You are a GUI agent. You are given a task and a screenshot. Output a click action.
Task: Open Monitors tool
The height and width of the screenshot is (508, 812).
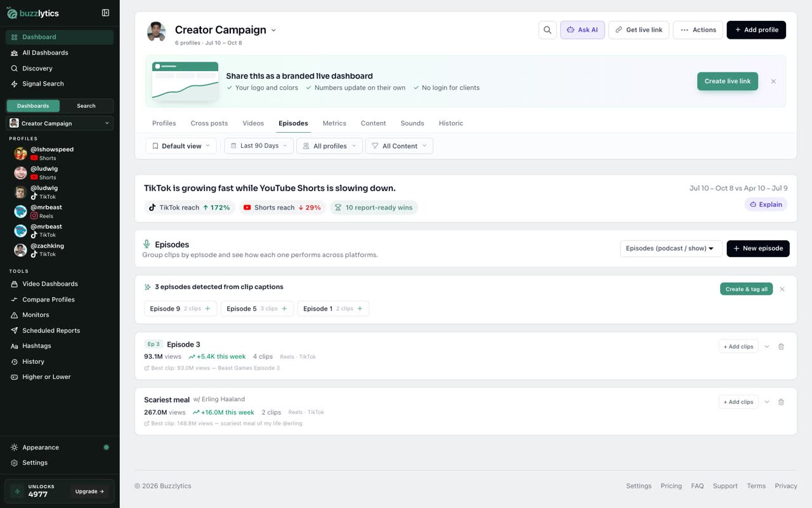pos(60,315)
